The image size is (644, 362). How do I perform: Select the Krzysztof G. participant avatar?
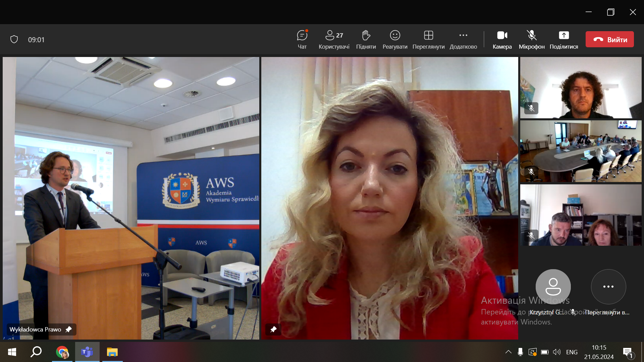click(553, 287)
